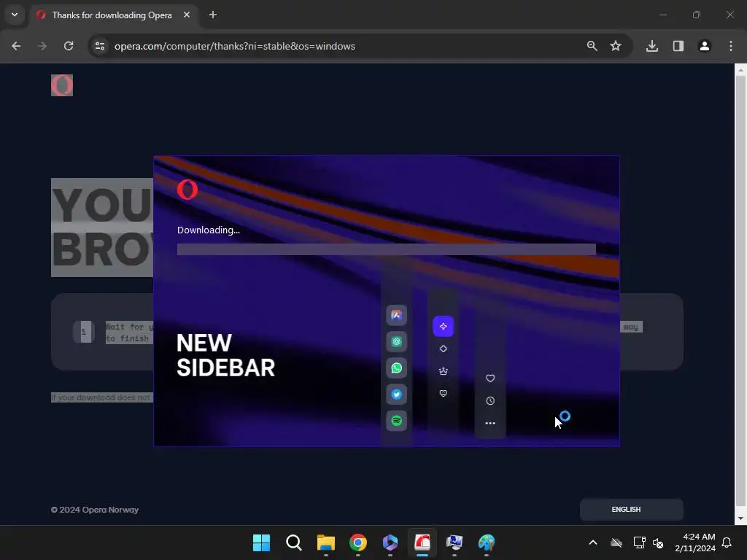Click the page vertical scrollbar
This screenshot has height=560, width=747.
(740, 290)
